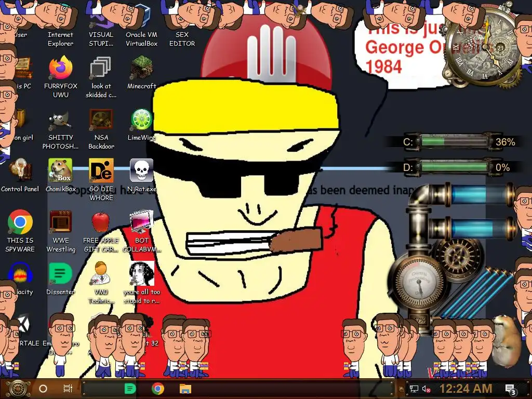Click the C: drive usage bar gadget
The height and width of the screenshot is (399, 532).
click(x=455, y=141)
